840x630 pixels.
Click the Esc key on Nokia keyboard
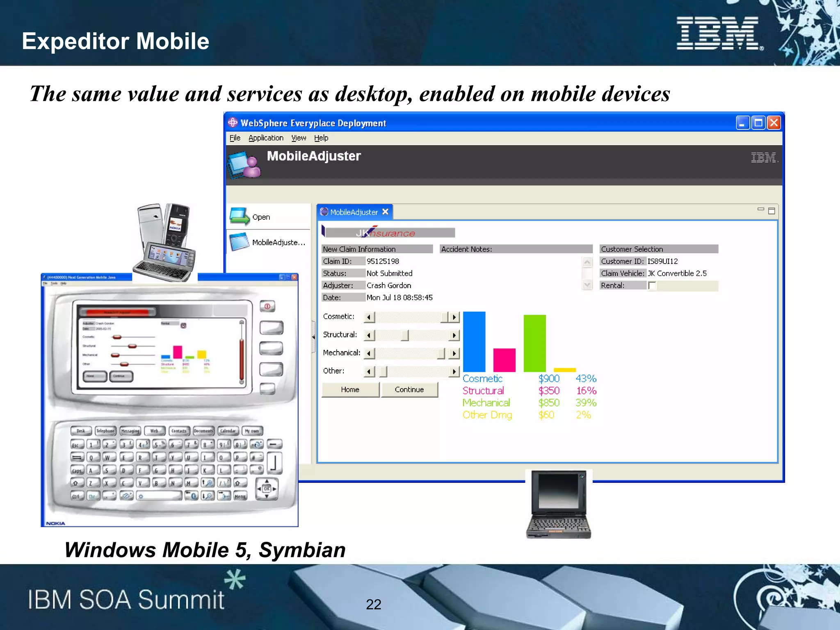coord(76,445)
